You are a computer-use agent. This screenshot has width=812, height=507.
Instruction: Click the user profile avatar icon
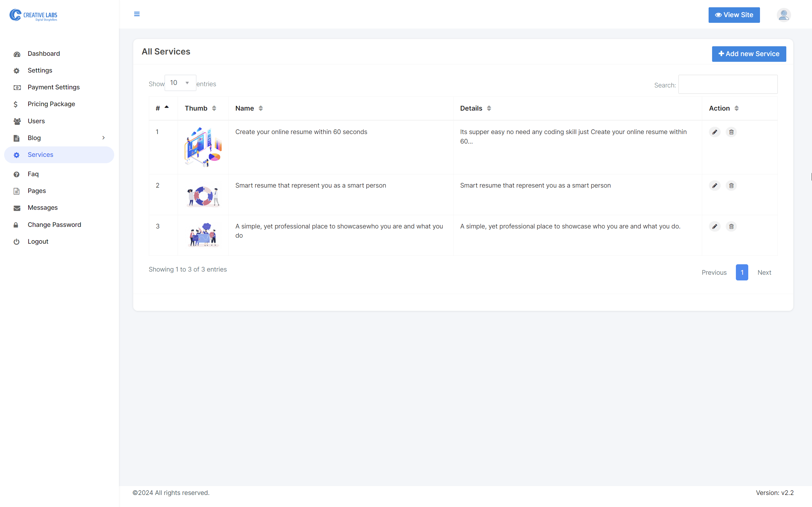click(783, 15)
